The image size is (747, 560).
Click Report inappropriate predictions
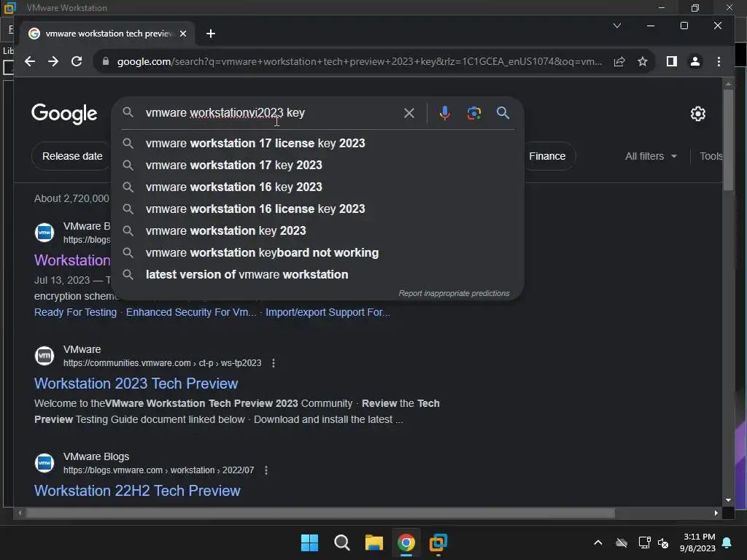coord(454,293)
